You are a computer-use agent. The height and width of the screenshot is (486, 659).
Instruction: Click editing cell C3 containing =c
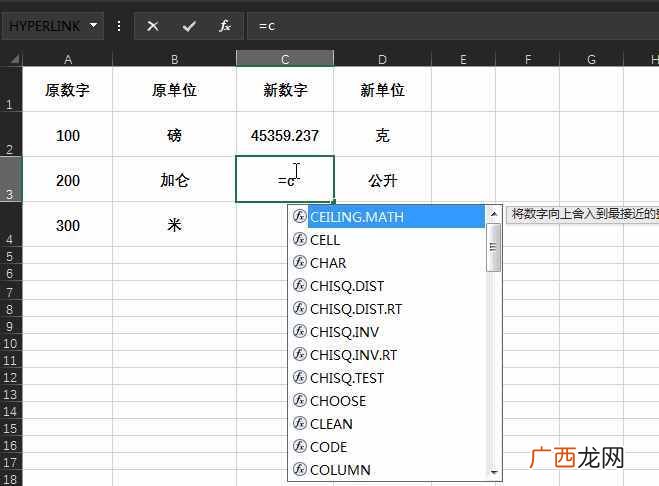click(285, 179)
